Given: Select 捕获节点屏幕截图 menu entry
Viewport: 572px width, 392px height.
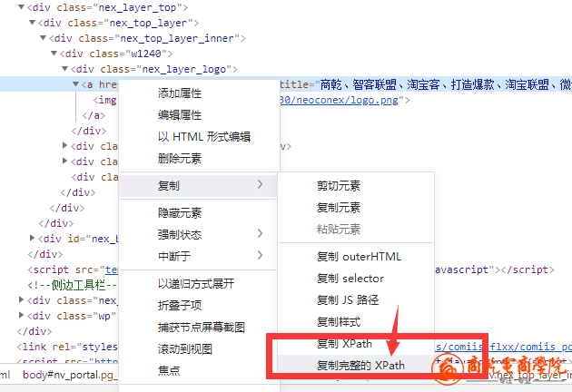Looking at the screenshot, I should [199, 327].
